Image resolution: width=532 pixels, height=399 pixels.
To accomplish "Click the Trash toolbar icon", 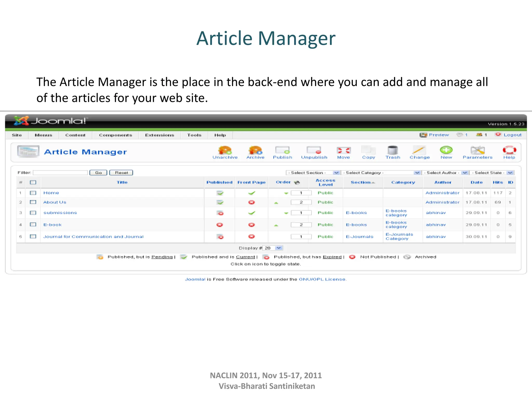I will [x=393, y=152].
